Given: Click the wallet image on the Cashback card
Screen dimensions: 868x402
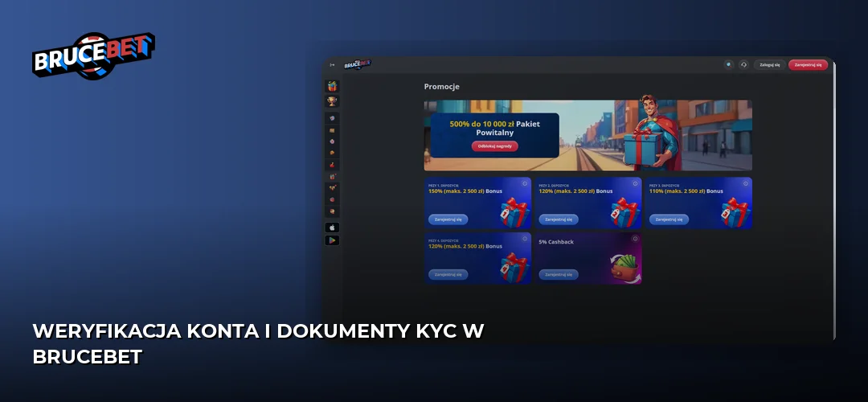Looking at the screenshot, I should click(624, 269).
